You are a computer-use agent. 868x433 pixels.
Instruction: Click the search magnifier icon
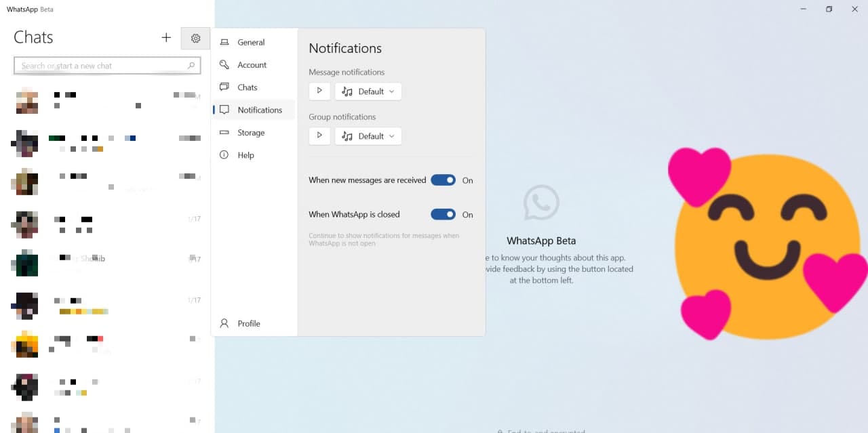coord(191,66)
